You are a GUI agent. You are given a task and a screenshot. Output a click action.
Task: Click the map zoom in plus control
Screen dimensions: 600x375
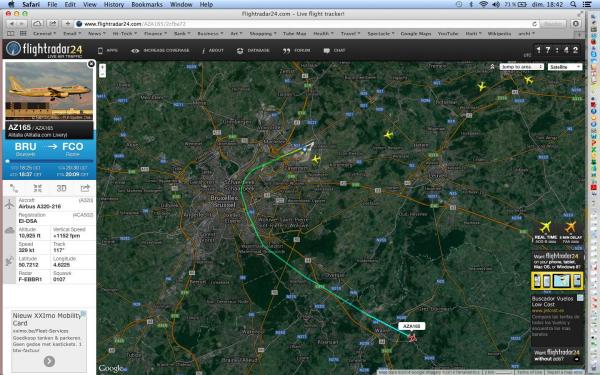coord(102,67)
